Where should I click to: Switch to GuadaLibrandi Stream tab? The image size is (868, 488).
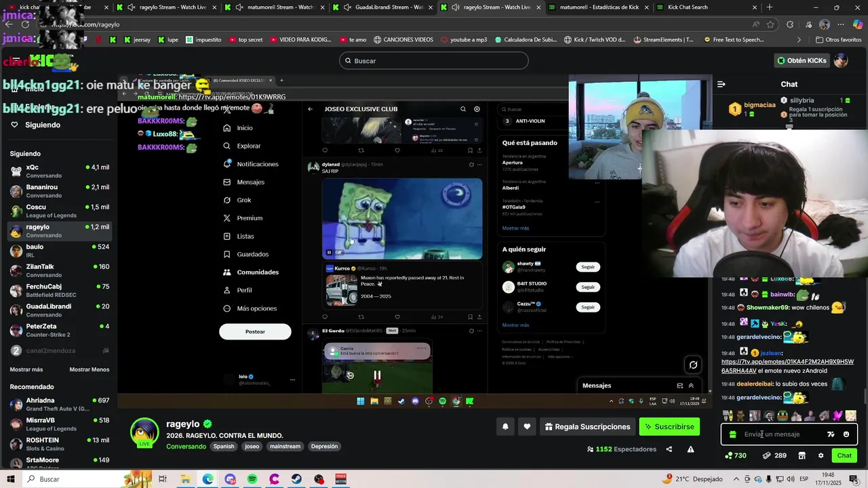coord(383,7)
